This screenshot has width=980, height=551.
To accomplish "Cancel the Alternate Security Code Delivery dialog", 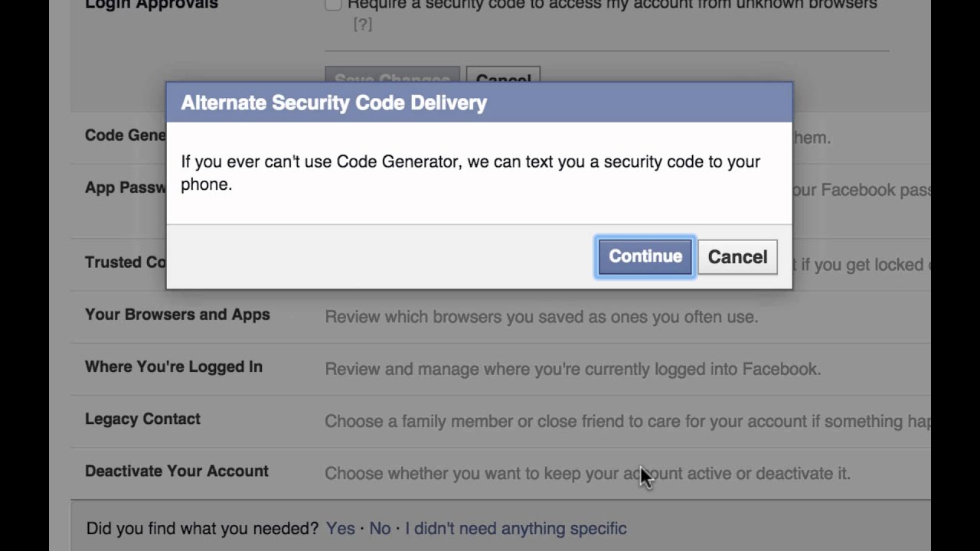I will (x=737, y=256).
